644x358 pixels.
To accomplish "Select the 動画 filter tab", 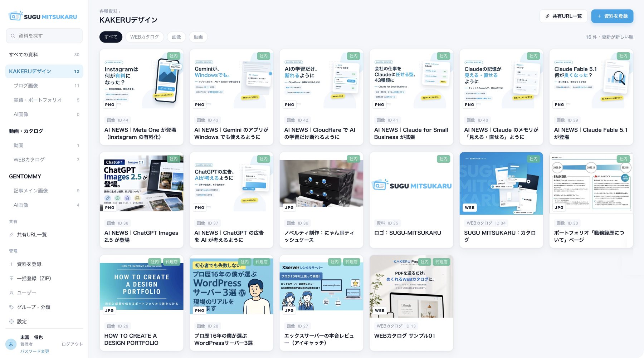I will (198, 37).
